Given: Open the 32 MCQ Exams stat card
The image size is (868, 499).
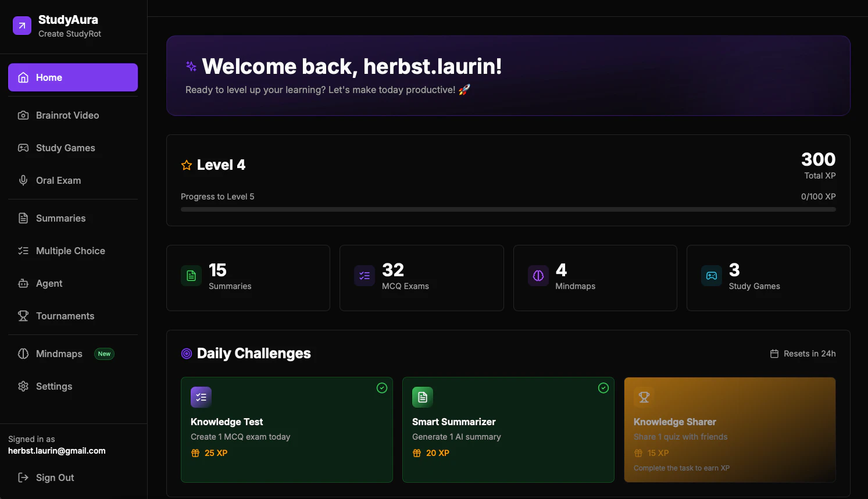Looking at the screenshot, I should [x=422, y=278].
